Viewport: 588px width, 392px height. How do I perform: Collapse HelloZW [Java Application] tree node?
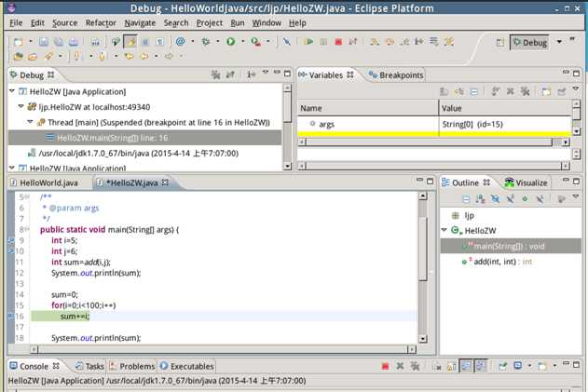(x=12, y=91)
